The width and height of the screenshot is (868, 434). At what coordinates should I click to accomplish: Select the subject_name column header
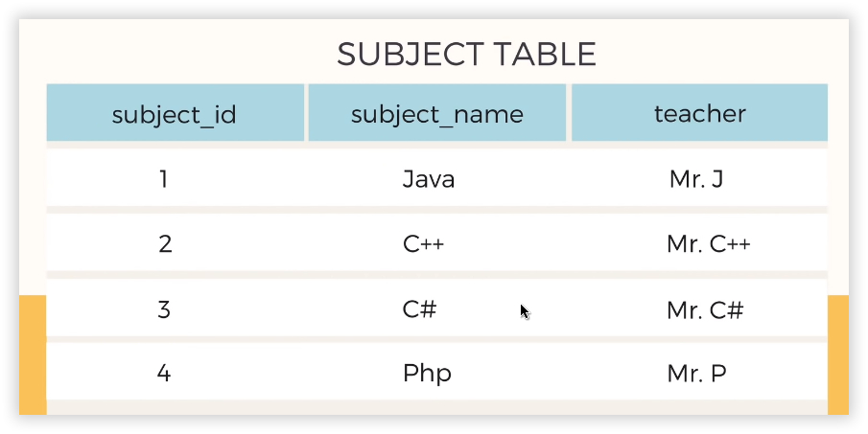point(437,114)
